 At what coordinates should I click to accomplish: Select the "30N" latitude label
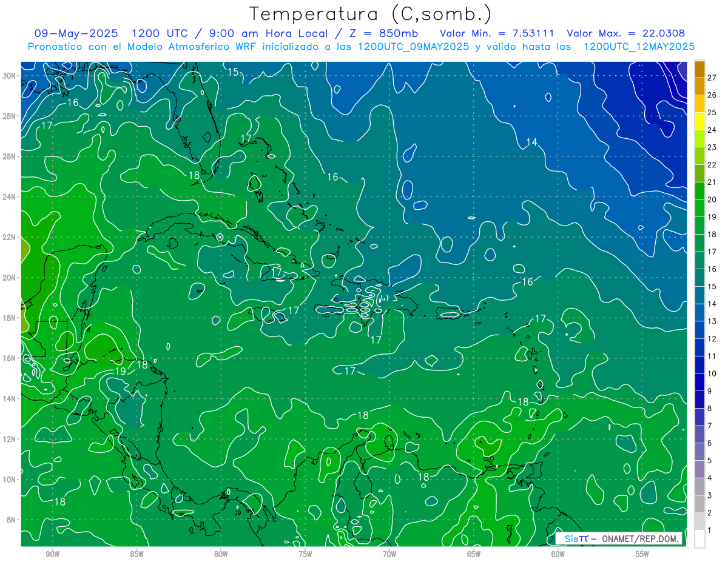tap(10, 76)
